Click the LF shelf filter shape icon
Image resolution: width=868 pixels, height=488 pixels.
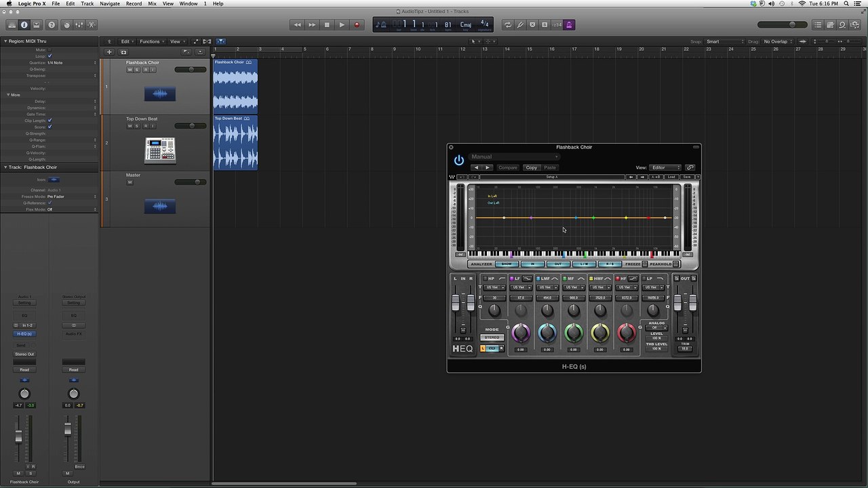527,279
